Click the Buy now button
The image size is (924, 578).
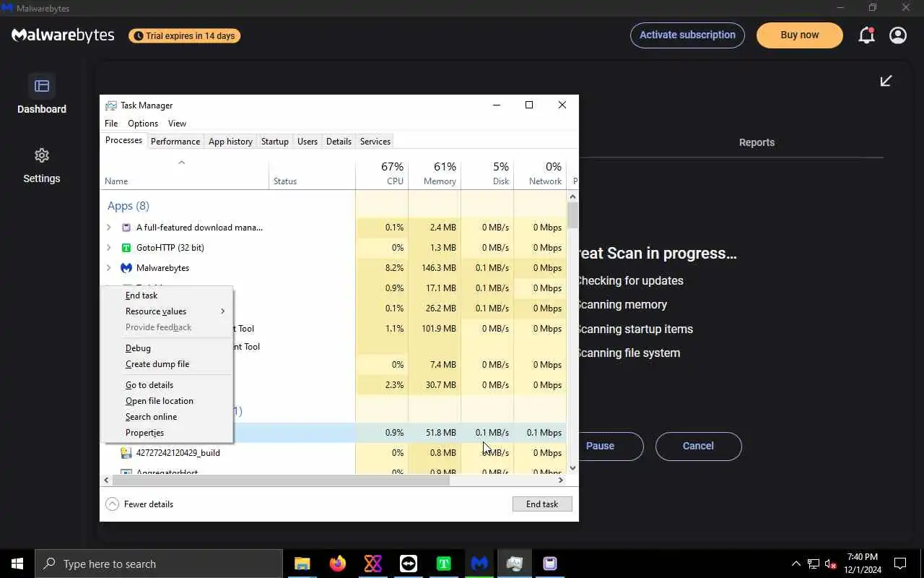point(800,35)
